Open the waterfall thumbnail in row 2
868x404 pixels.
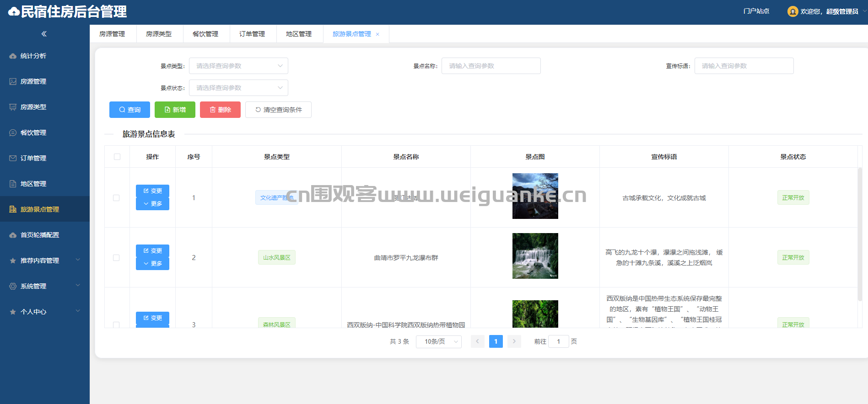pos(535,256)
